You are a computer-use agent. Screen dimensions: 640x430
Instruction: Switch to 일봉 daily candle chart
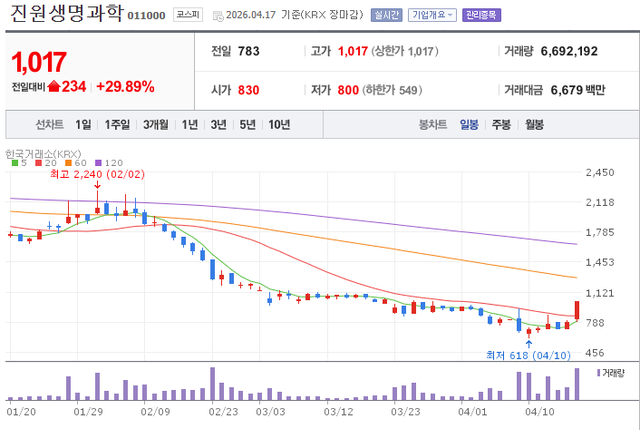(x=469, y=125)
